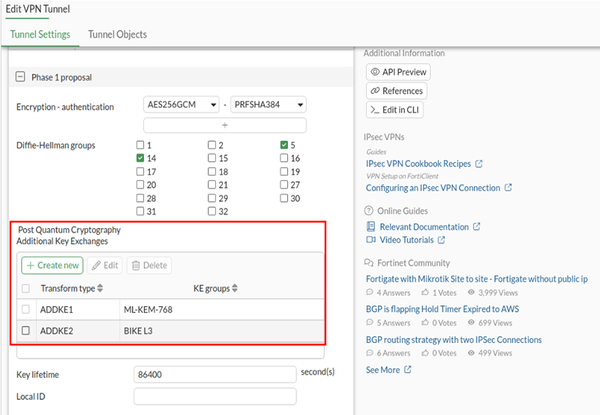Click the Create new button
The image size is (600, 415).
[x=52, y=265]
